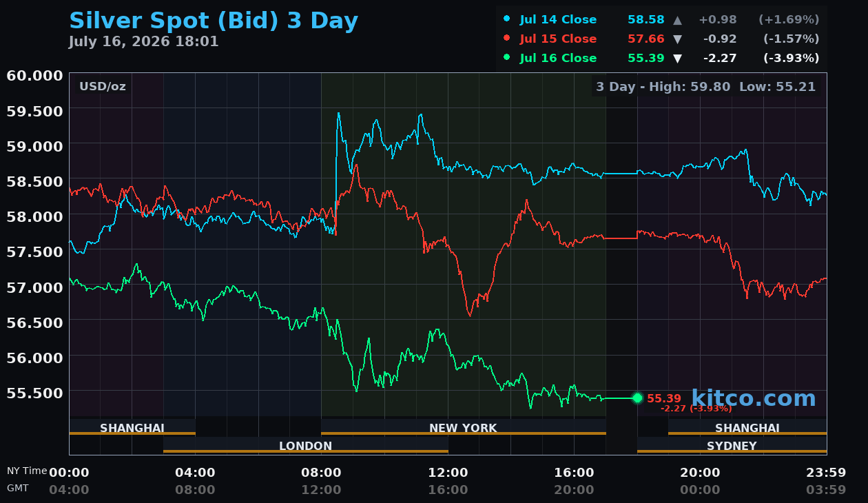Click the right SHANGHAI session bar
This screenshot has height=503, width=868.
point(747,427)
